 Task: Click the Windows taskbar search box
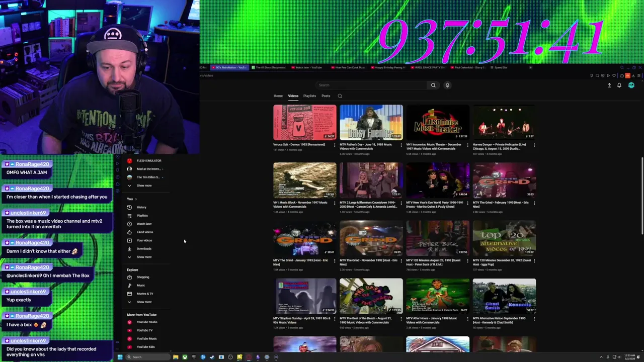tap(147, 357)
